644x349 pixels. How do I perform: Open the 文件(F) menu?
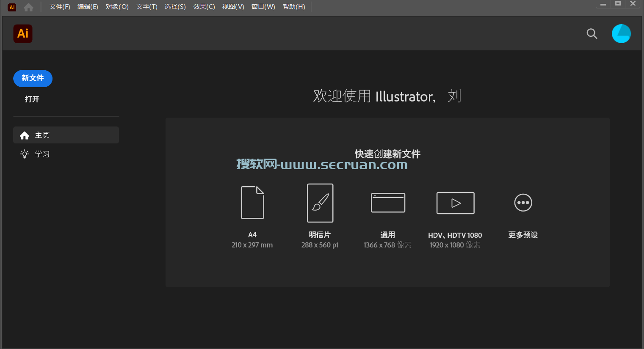pos(60,7)
